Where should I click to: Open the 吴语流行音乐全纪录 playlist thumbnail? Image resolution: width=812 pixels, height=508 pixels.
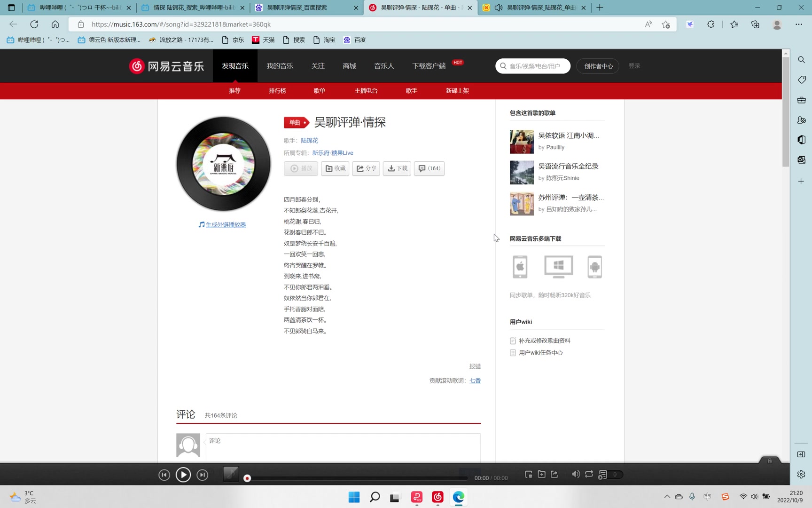[522, 173]
